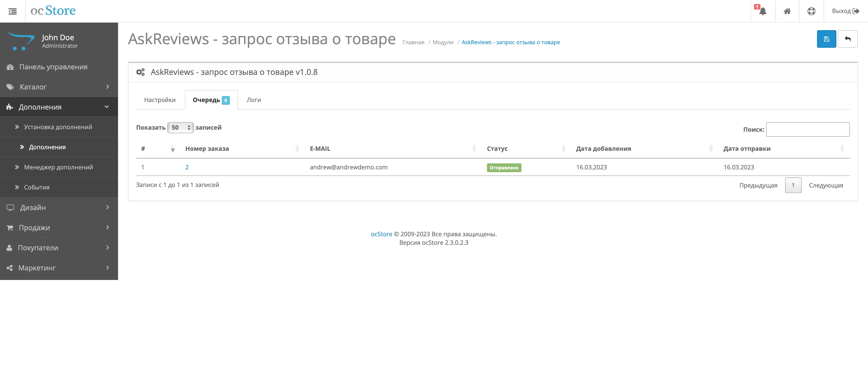Sort by Номер заказа column
868x380 pixels.
point(242,149)
